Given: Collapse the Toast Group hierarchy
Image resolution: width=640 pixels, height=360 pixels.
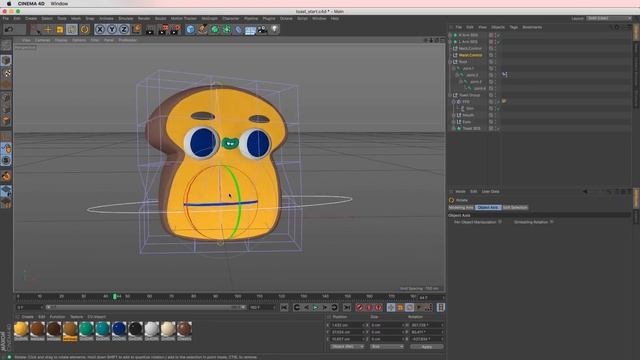Looking at the screenshot, I should click(x=450, y=95).
